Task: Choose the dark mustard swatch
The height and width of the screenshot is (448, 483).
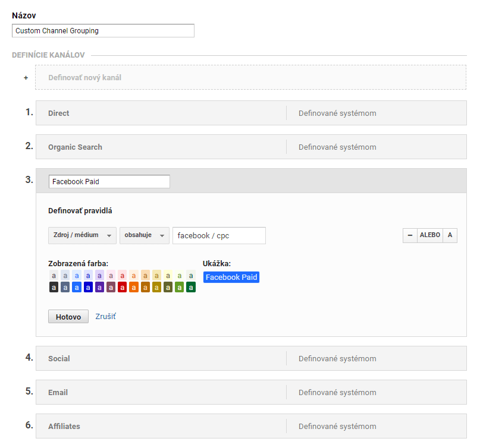Action: (156, 288)
